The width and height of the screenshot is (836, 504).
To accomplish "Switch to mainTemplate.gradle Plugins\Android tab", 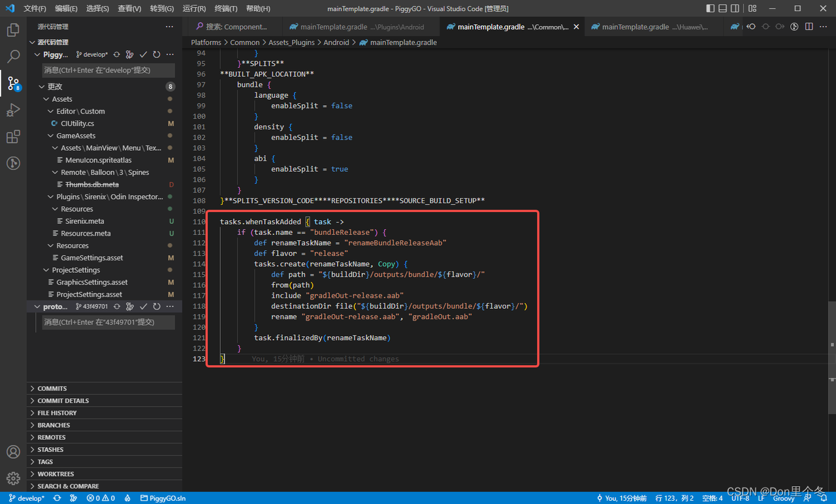I will tap(361, 27).
